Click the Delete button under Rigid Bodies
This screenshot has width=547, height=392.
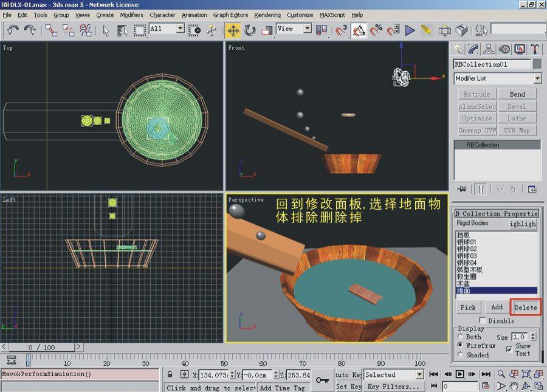pyautogui.click(x=526, y=307)
